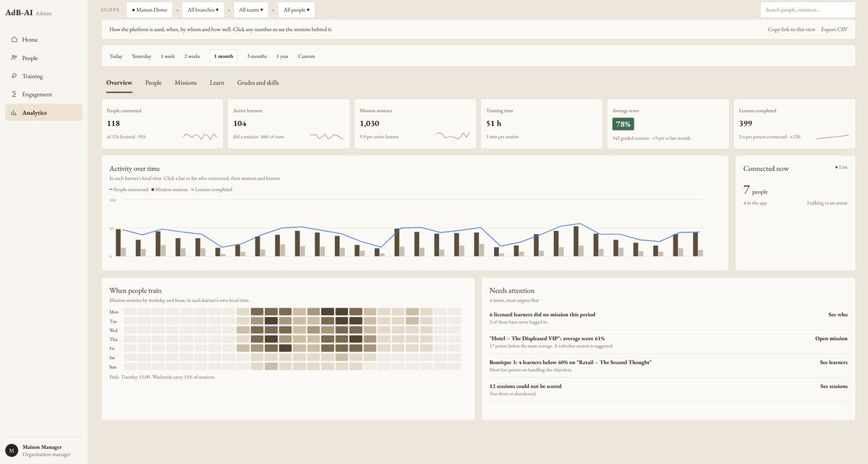Click the Mission sessions sparkline

(453, 135)
